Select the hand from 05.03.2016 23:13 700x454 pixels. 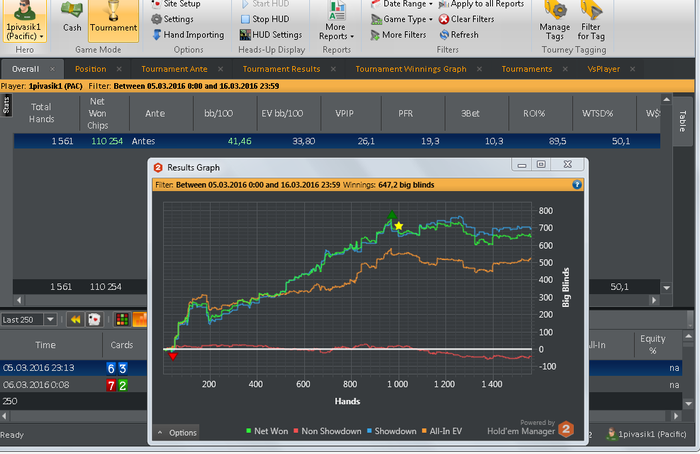tap(74, 368)
